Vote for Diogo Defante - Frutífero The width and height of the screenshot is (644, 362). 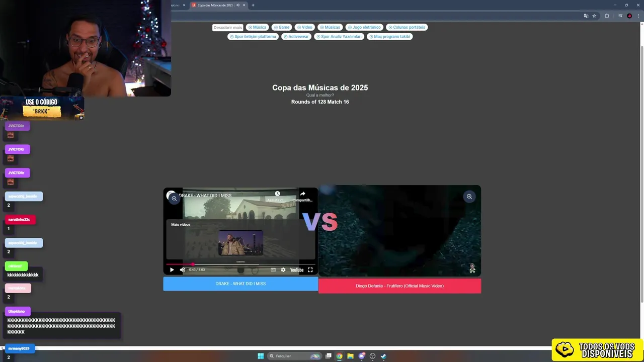click(x=399, y=286)
